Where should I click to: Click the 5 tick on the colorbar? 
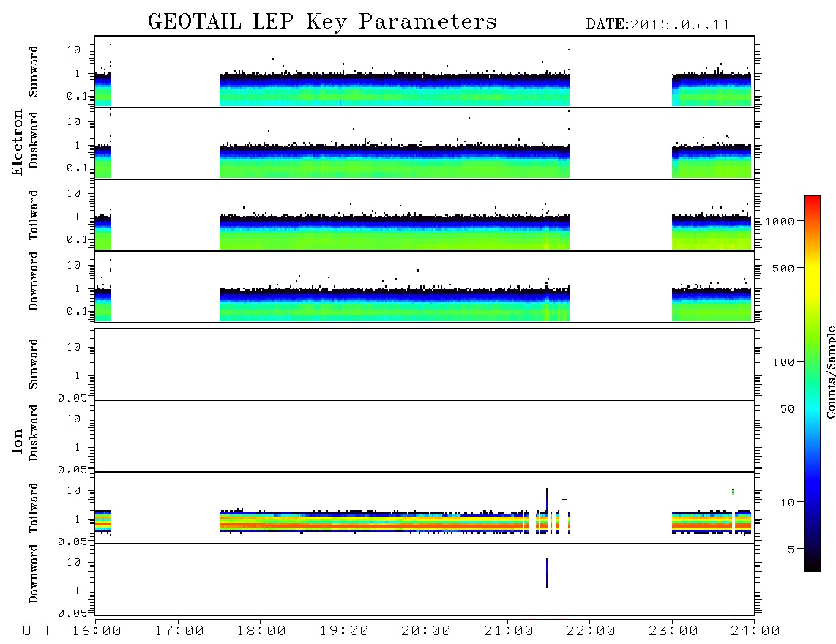[791, 550]
